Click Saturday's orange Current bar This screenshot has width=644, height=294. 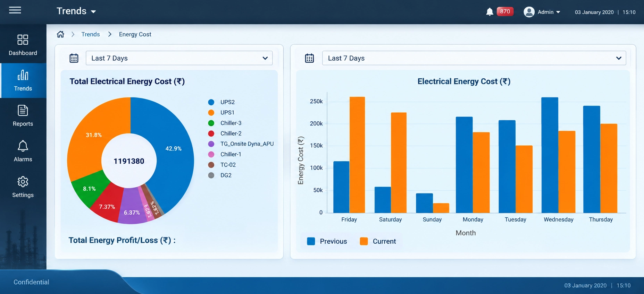click(399, 163)
